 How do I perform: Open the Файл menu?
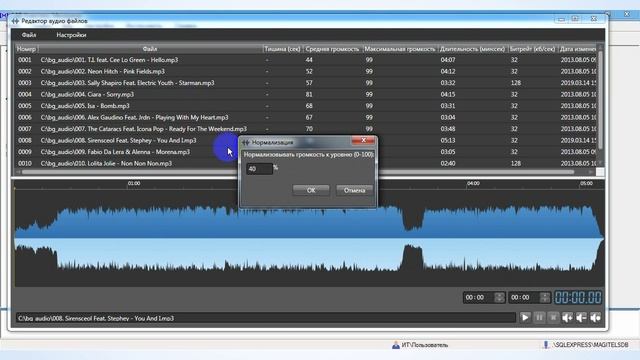29,35
